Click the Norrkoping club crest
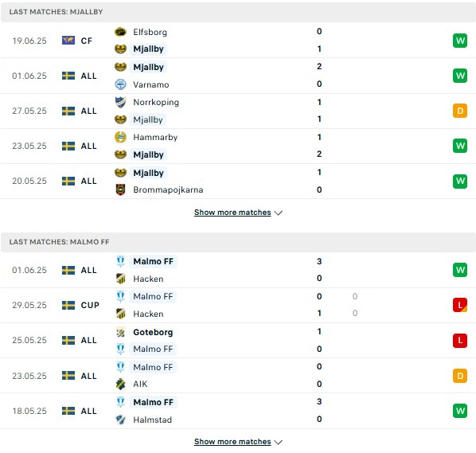Image resolution: width=476 pixels, height=453 pixels. tap(120, 103)
